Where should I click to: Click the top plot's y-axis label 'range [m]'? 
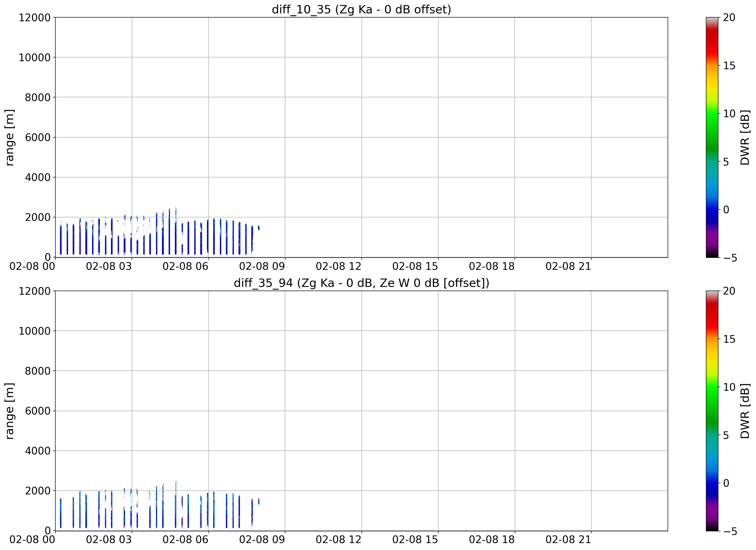click(x=9, y=137)
